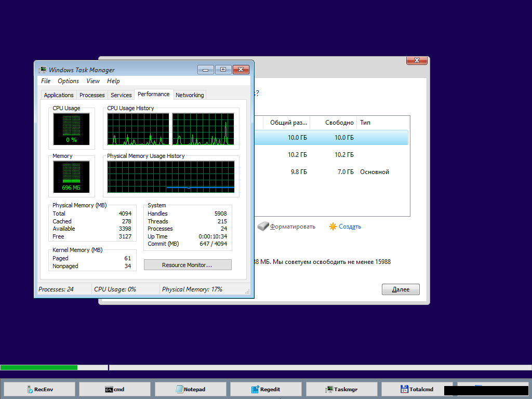This screenshot has width=532, height=399.
Task: Click the left CPU Usage History graph
Action: coord(138,129)
